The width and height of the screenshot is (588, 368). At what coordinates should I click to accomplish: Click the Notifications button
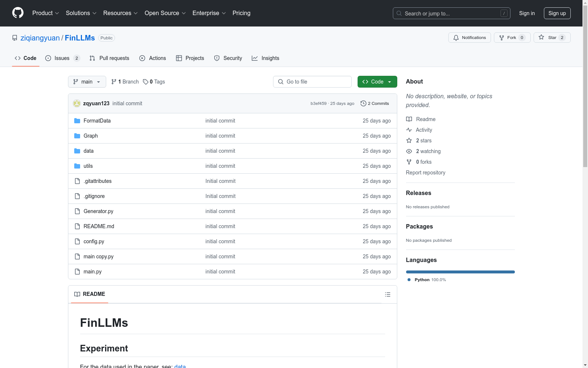click(x=469, y=38)
